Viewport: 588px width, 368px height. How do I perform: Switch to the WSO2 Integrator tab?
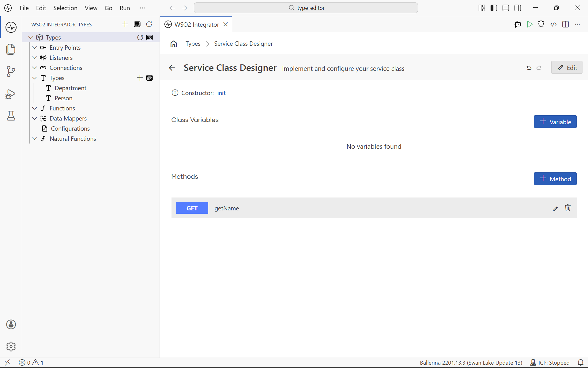coord(196,25)
